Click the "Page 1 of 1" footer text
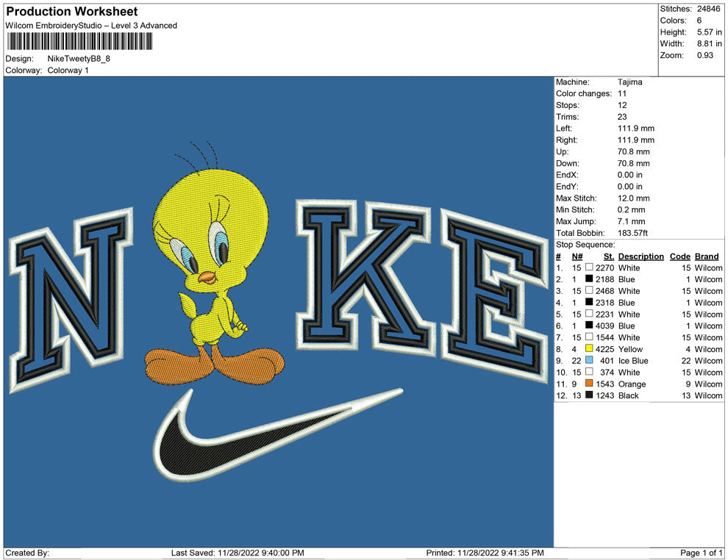Viewport: 728px width, 560px height. click(701, 553)
